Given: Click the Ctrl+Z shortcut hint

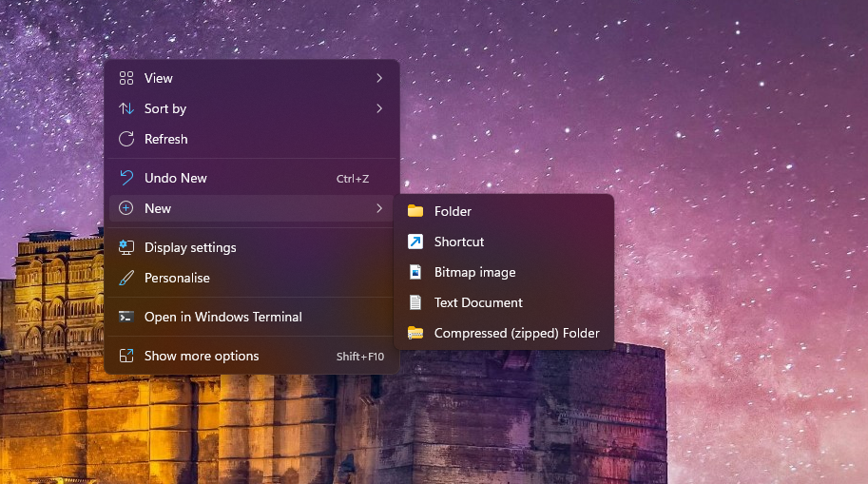Looking at the screenshot, I should (353, 179).
